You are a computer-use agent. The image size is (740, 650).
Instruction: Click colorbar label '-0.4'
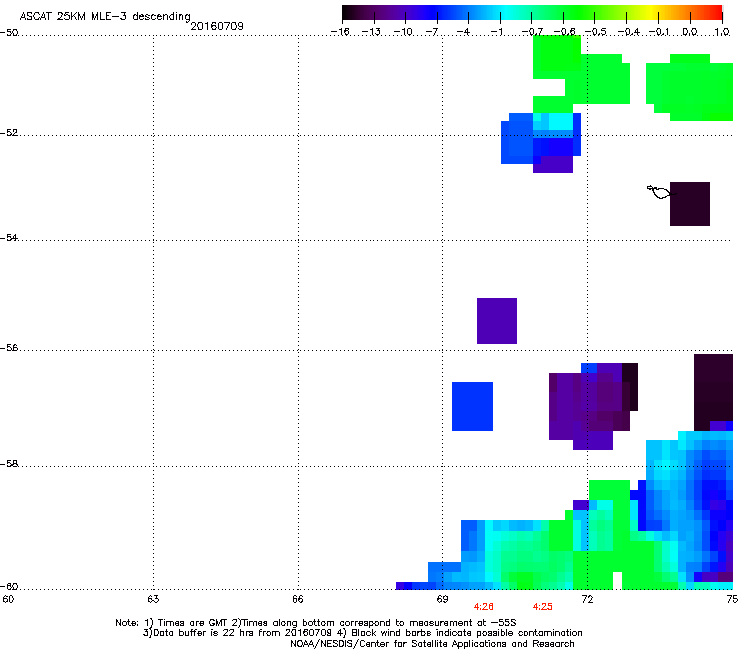point(628,32)
